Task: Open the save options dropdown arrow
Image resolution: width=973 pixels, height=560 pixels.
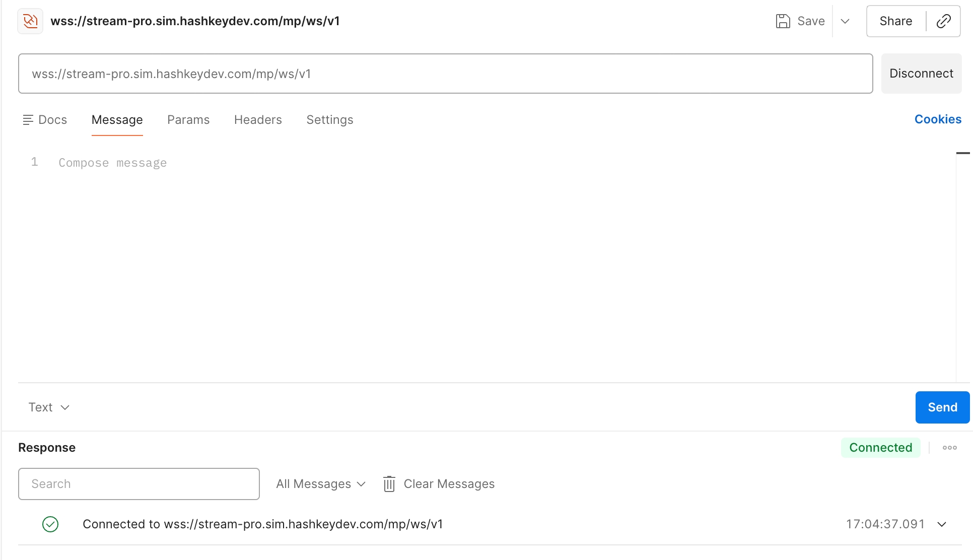Action: [x=845, y=21]
